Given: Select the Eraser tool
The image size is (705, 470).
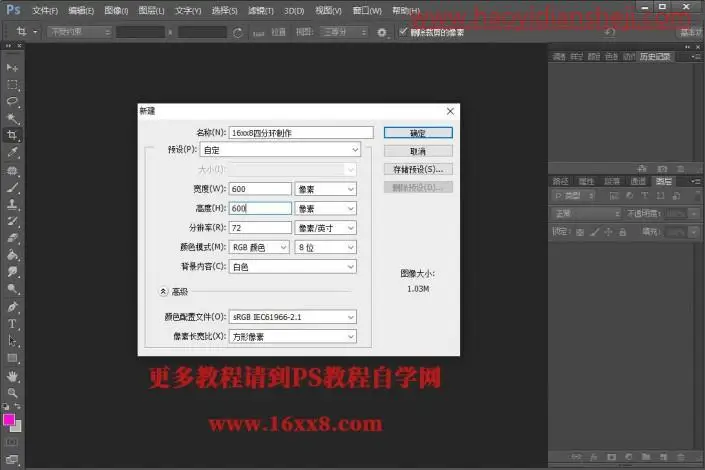Looking at the screenshot, I should coord(12,238).
